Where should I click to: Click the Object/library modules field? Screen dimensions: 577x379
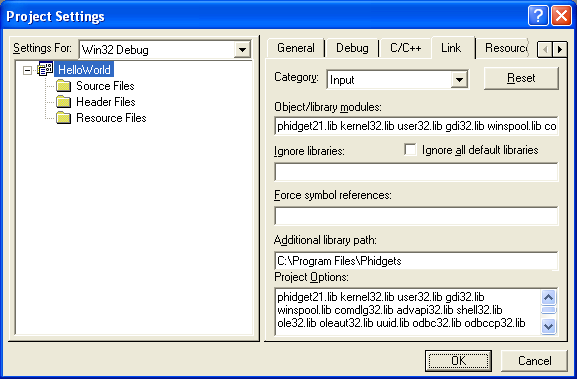click(x=416, y=126)
